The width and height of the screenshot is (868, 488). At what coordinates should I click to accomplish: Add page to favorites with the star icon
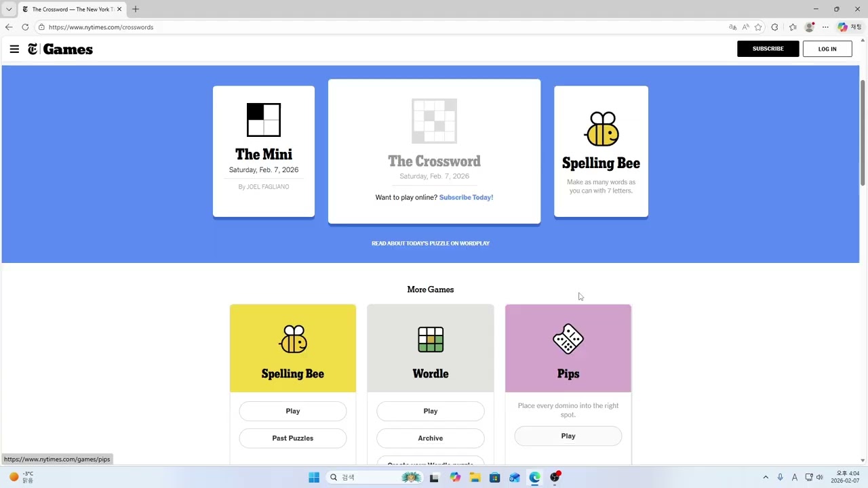[758, 27]
